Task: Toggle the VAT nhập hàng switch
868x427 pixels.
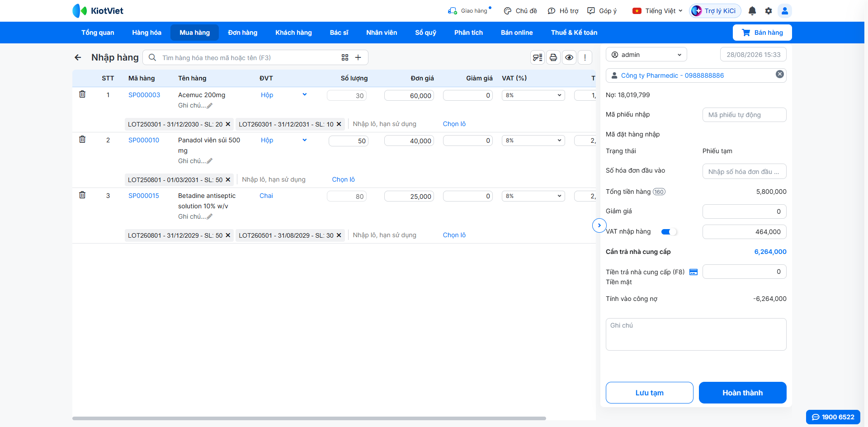Action: pyautogui.click(x=669, y=232)
